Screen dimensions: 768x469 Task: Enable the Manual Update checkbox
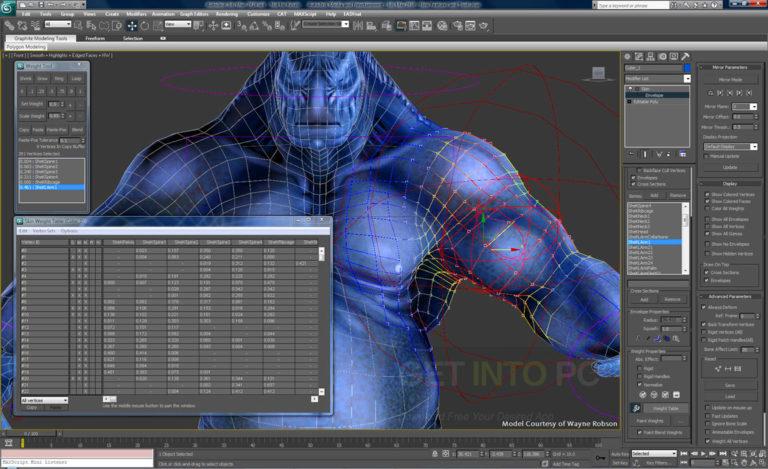(706, 156)
